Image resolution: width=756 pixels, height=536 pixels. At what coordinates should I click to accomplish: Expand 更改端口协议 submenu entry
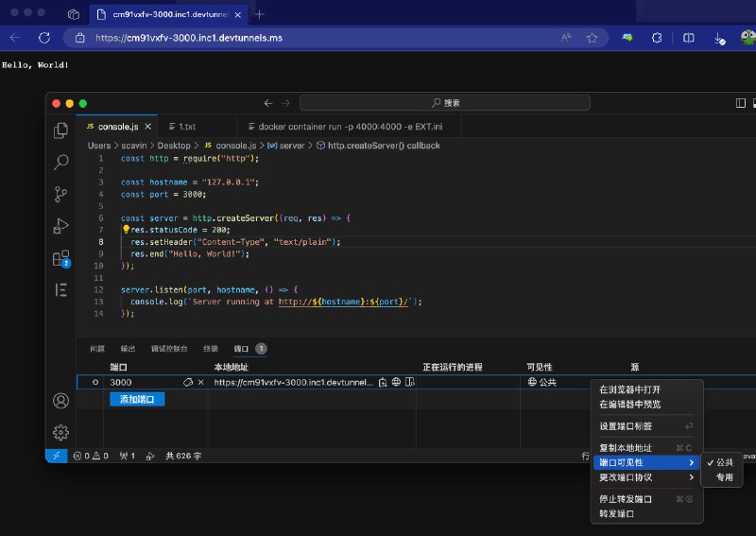[646, 477]
